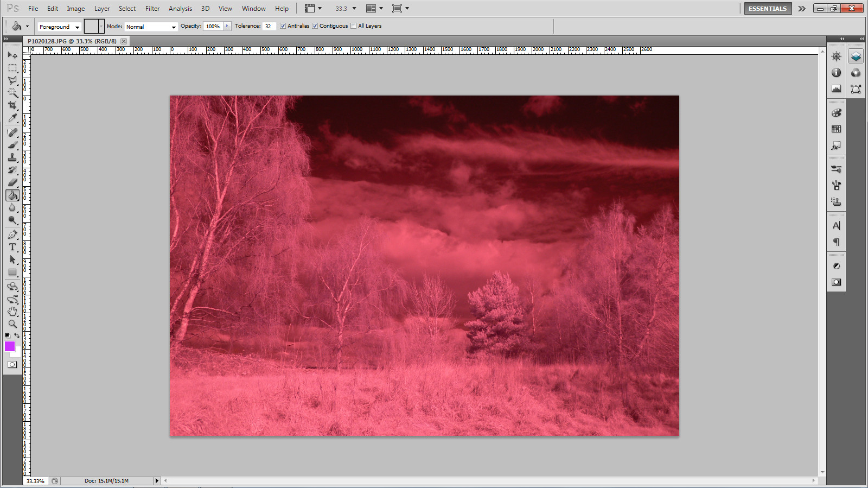
Task: Open the Character panel icon
Action: tap(837, 226)
